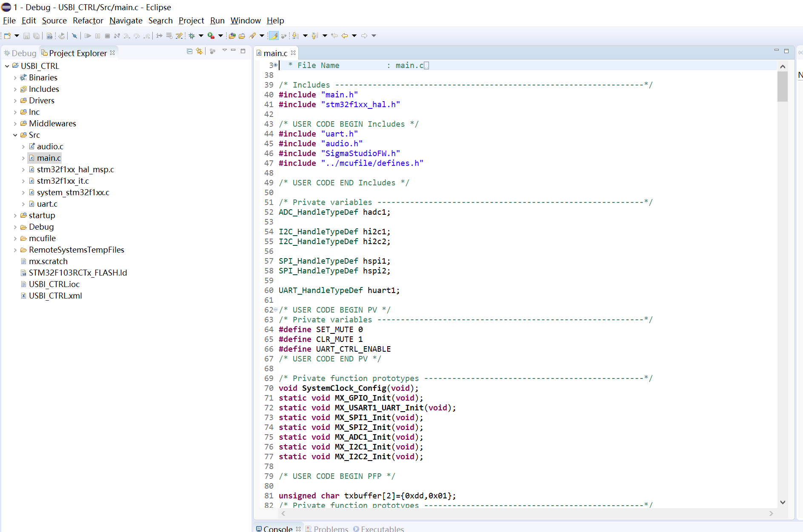Toggle Link with Editor in Project Explorer

[x=199, y=51]
